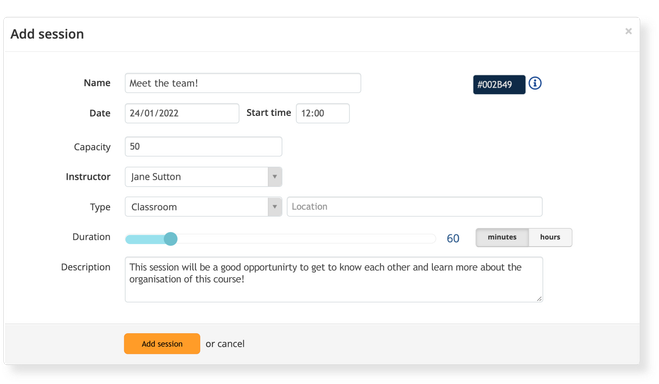Screen dimensions: 659x384
Task: Click the Add session dialog title
Action: tap(47, 34)
